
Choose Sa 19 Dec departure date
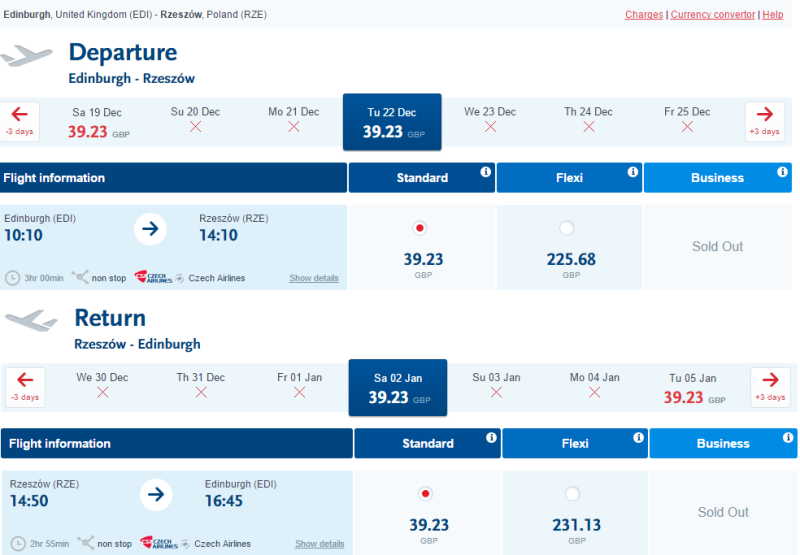97,122
